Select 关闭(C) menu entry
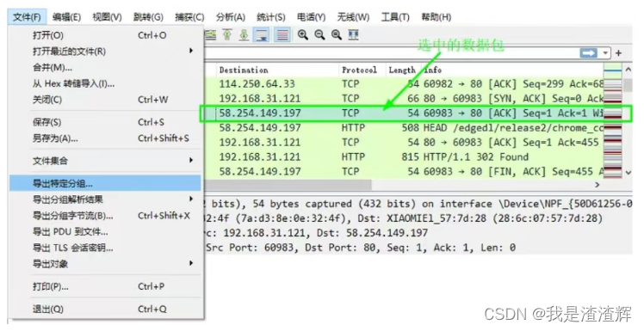Screen dimensions: 644x331 106,100
